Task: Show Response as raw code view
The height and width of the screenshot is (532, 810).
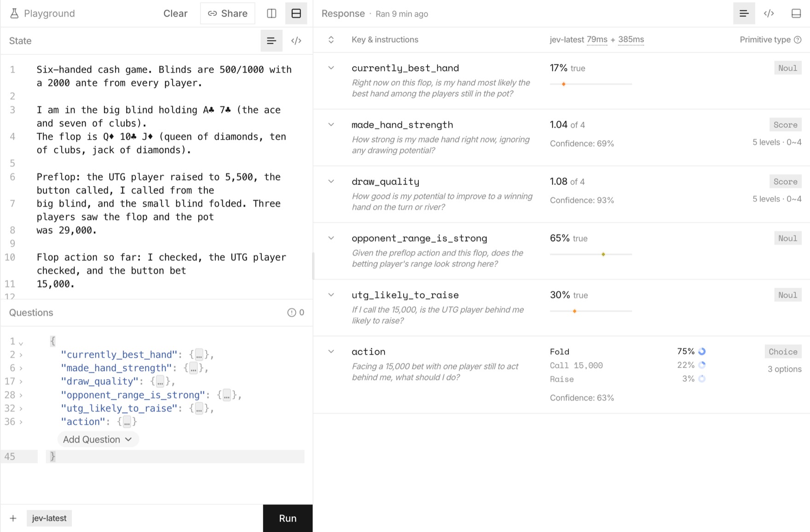Action: [769, 13]
